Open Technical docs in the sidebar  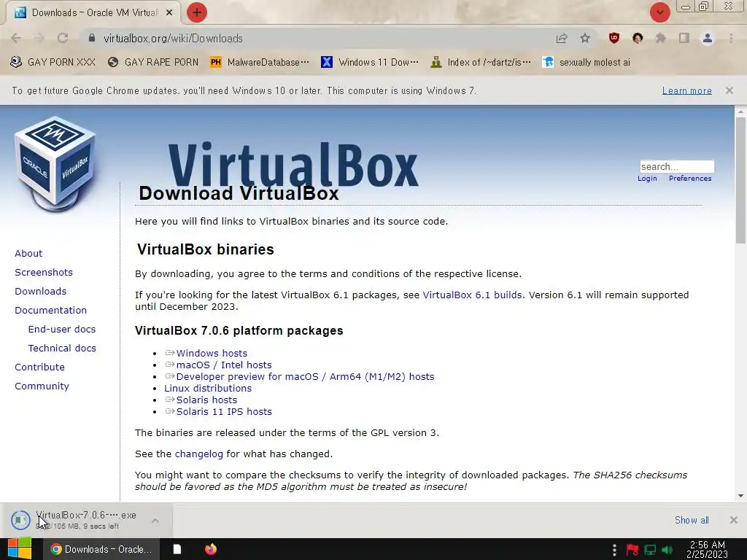[x=62, y=349]
